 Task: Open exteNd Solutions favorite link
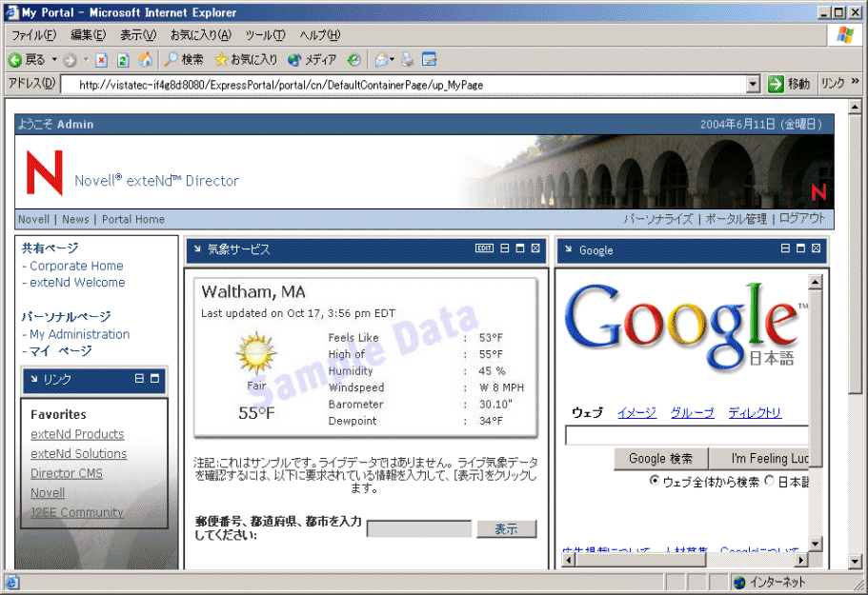pos(79,453)
